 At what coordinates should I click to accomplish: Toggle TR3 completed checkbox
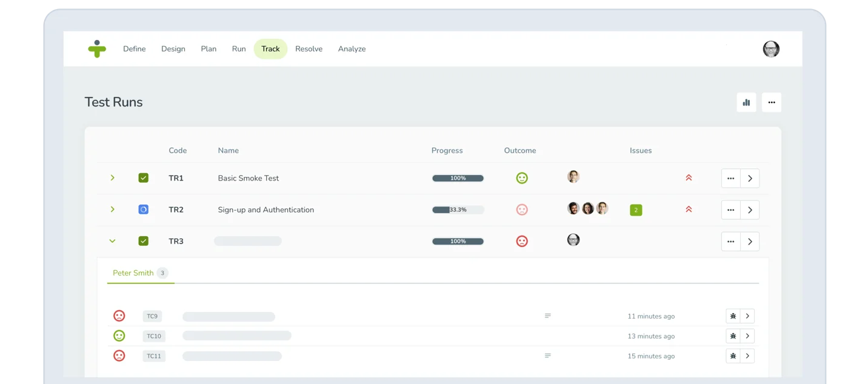[x=144, y=241]
